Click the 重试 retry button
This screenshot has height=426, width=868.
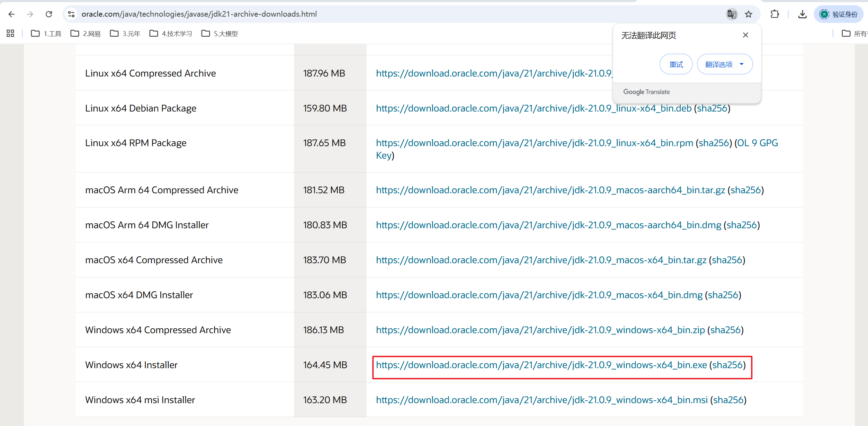675,64
